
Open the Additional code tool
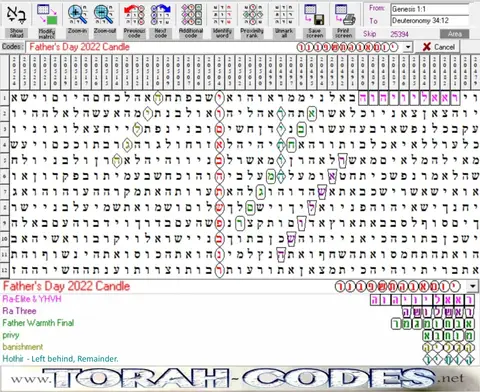(191, 15)
